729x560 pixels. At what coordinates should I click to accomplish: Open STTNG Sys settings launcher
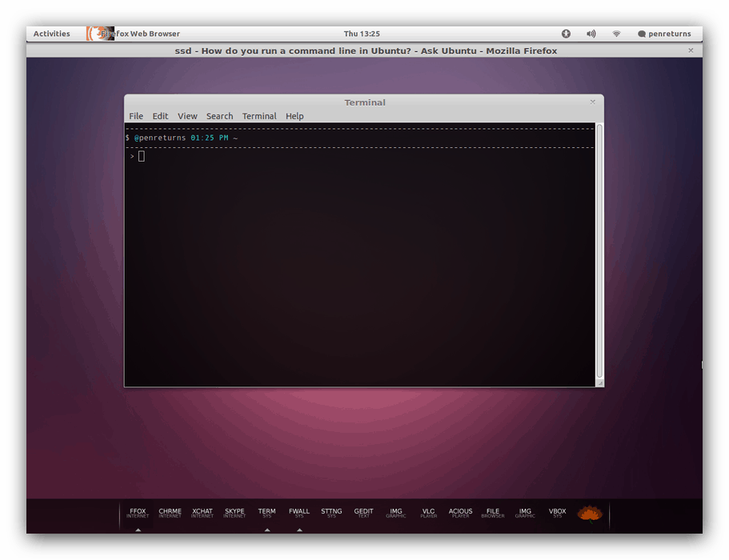pyautogui.click(x=331, y=513)
